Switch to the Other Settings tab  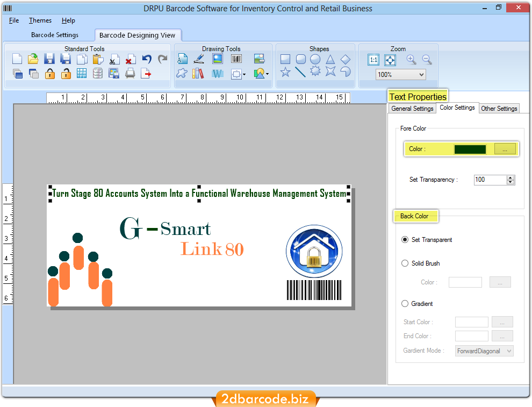(499, 108)
